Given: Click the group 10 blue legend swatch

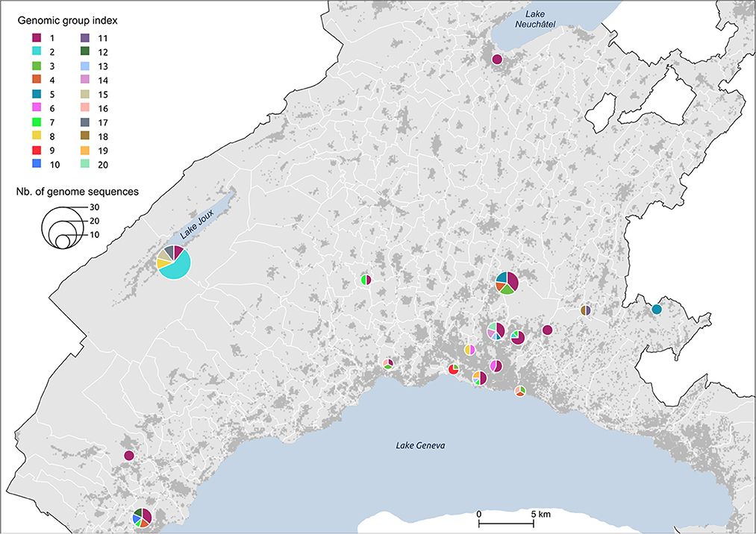Looking at the screenshot, I should click(37, 164).
